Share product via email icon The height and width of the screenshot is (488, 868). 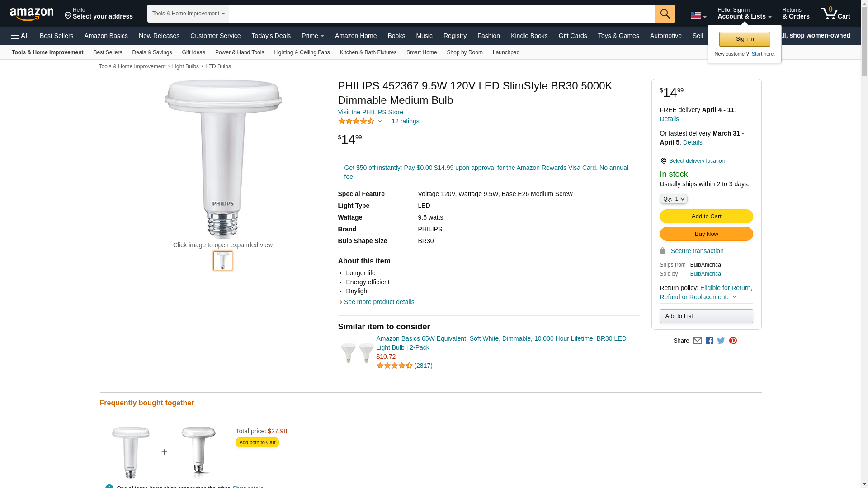point(697,341)
